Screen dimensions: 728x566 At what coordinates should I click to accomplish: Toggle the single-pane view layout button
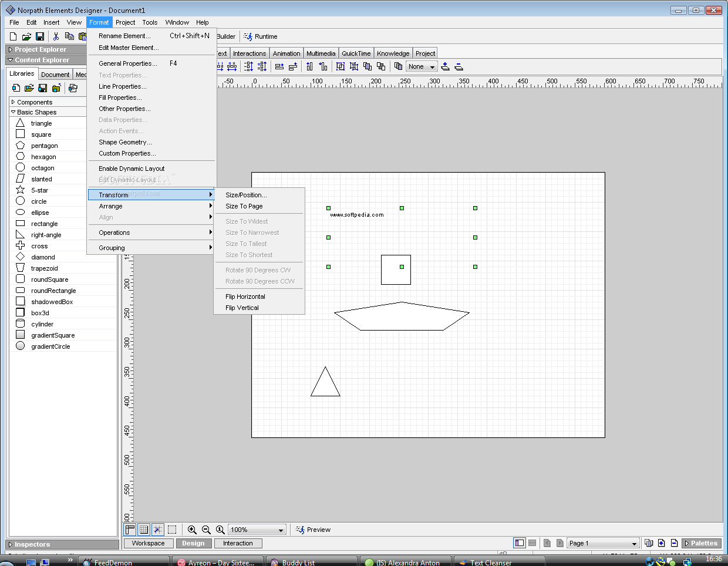520,543
